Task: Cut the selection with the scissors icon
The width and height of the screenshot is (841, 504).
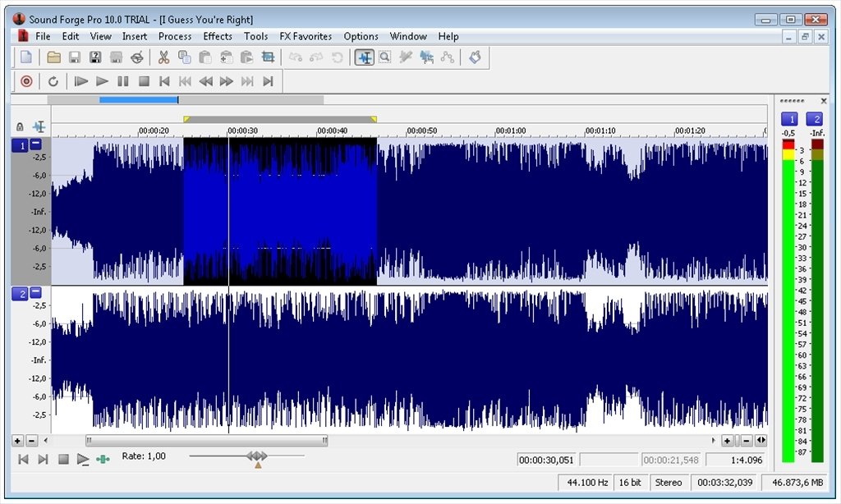Action: (x=163, y=57)
